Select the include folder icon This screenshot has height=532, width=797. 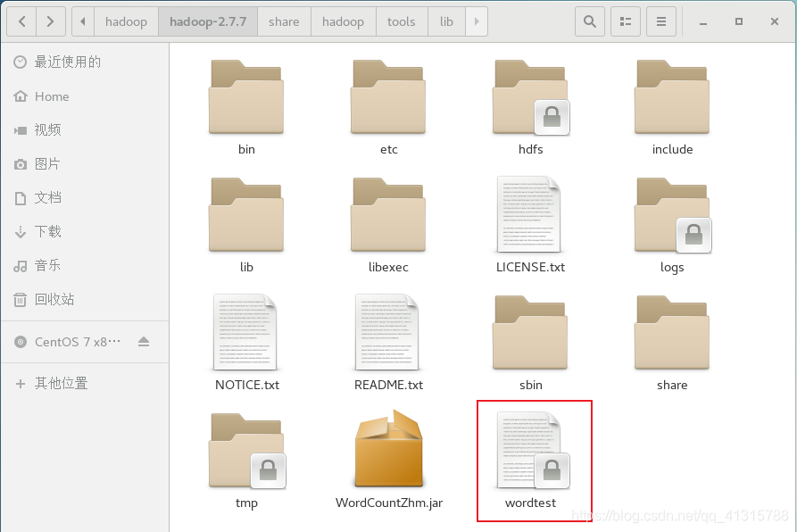(x=672, y=97)
